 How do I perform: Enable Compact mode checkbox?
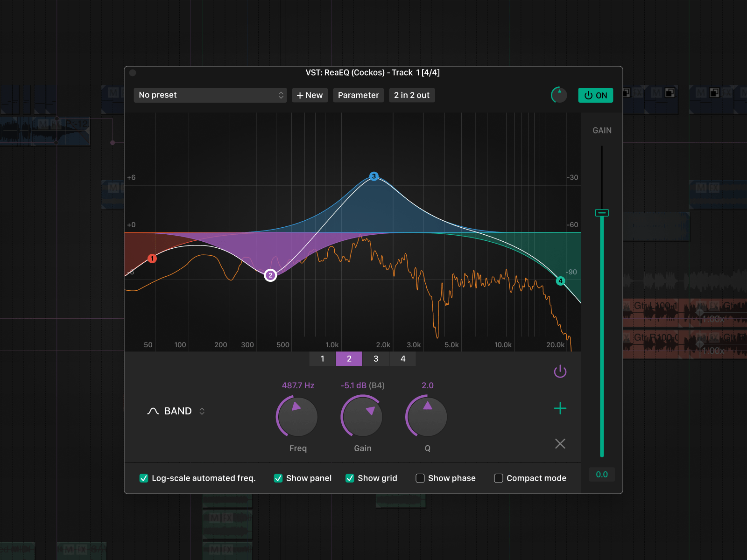tap(499, 478)
